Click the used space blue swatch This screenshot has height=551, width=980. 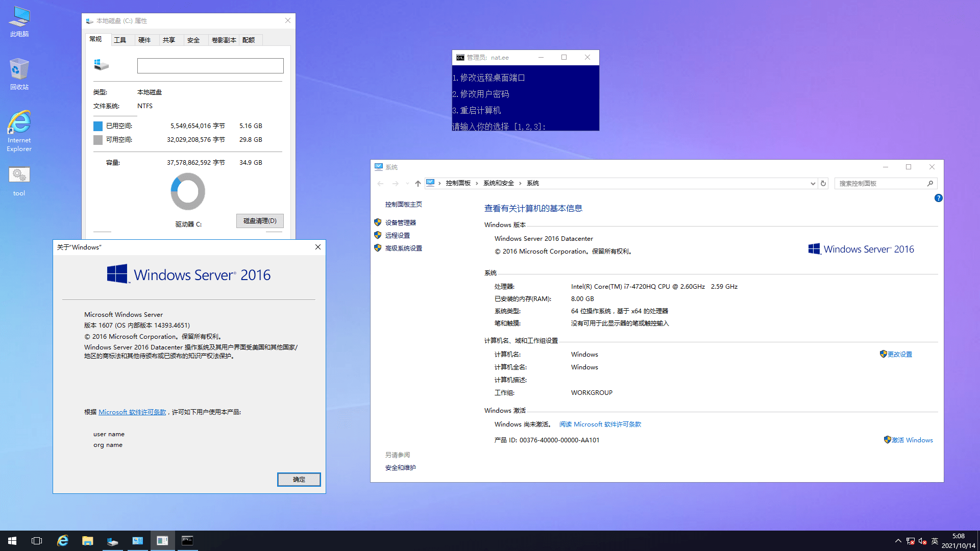[x=98, y=126]
